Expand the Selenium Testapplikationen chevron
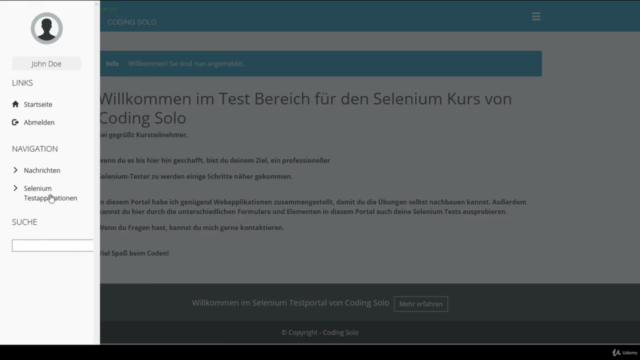This screenshot has height=360, width=640. click(16, 188)
